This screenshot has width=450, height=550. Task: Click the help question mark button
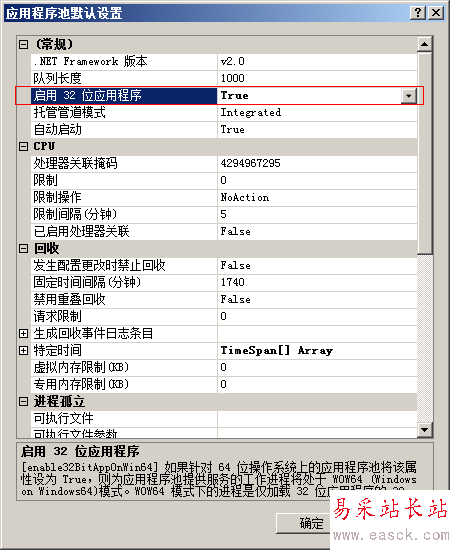click(418, 13)
